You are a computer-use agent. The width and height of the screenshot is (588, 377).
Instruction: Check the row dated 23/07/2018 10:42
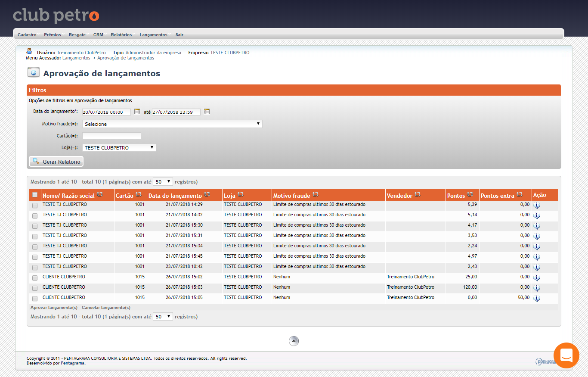(35, 268)
